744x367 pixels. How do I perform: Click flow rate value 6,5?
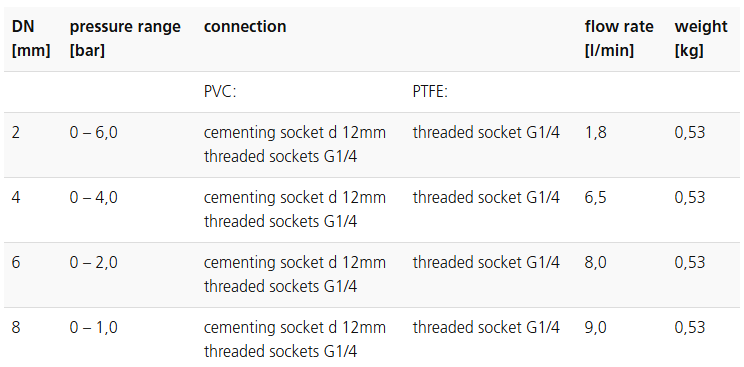click(595, 197)
